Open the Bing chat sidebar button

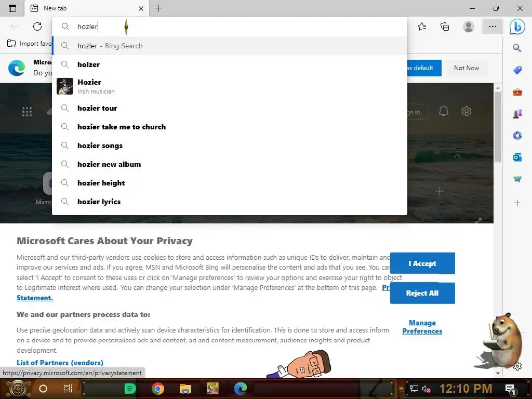517,26
